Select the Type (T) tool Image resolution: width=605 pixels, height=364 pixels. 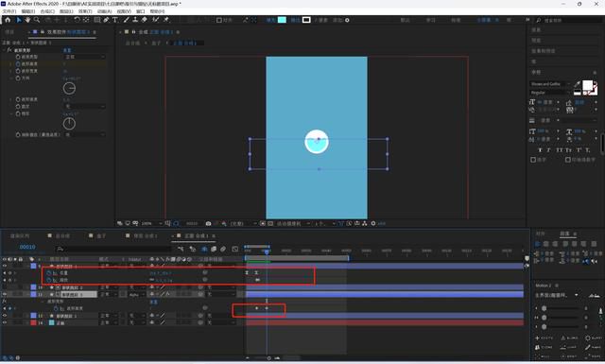click(115, 20)
